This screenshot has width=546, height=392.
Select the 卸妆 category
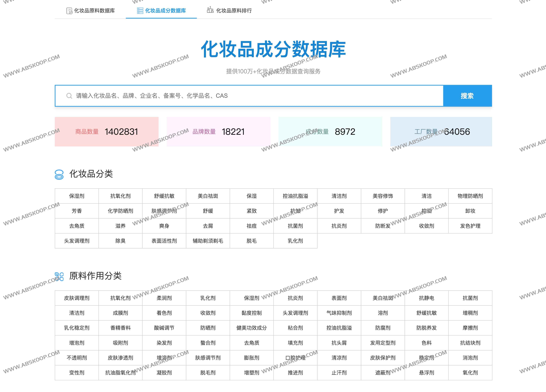click(470, 211)
